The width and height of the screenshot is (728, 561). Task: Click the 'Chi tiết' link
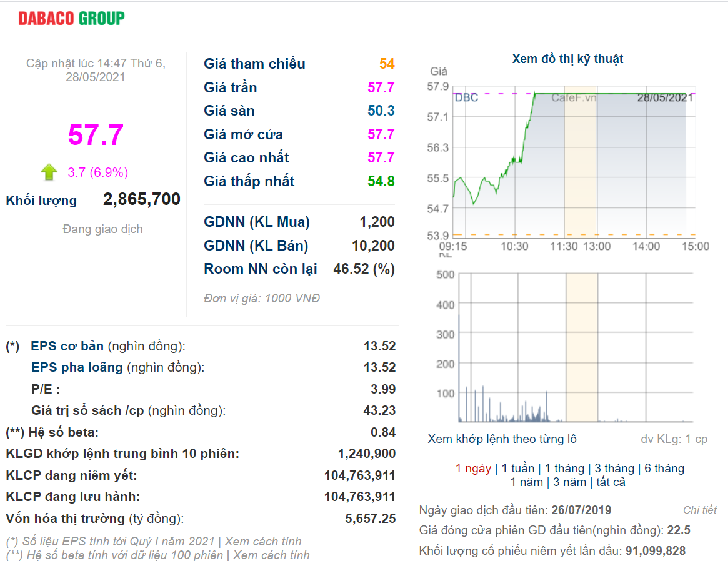coord(699,510)
